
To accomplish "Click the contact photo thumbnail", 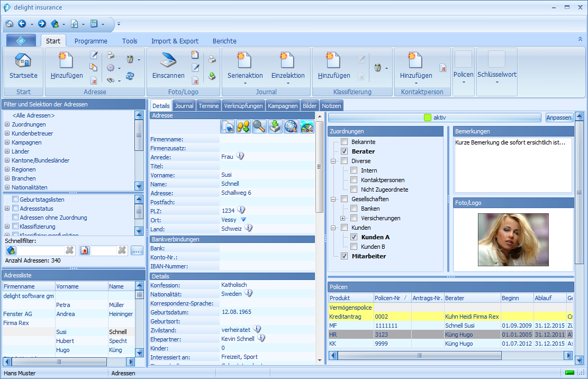I will [x=513, y=240].
